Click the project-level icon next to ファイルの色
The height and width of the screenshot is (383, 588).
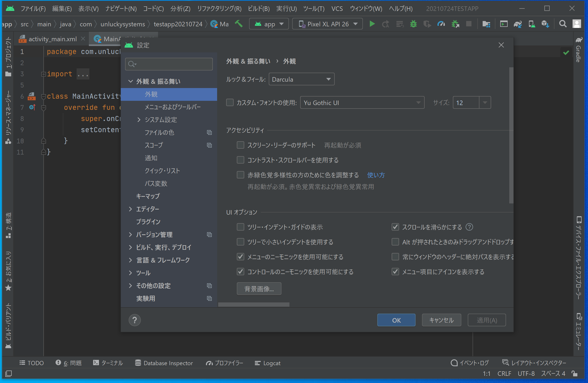click(x=209, y=132)
